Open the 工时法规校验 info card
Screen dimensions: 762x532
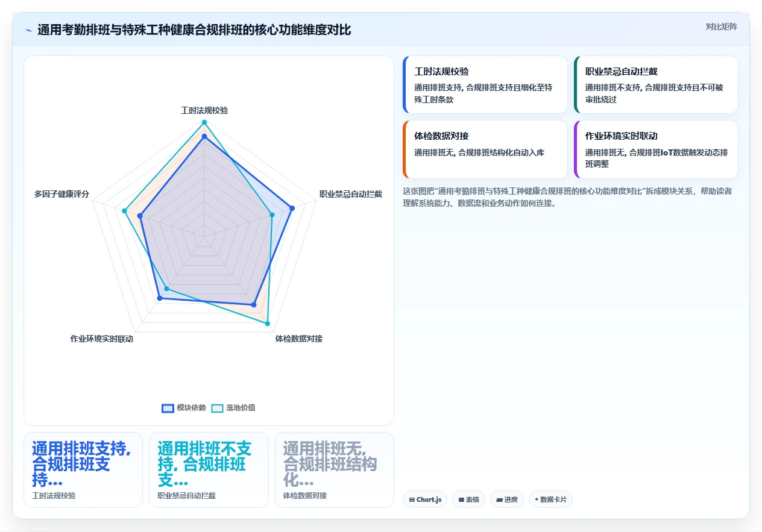click(x=485, y=85)
